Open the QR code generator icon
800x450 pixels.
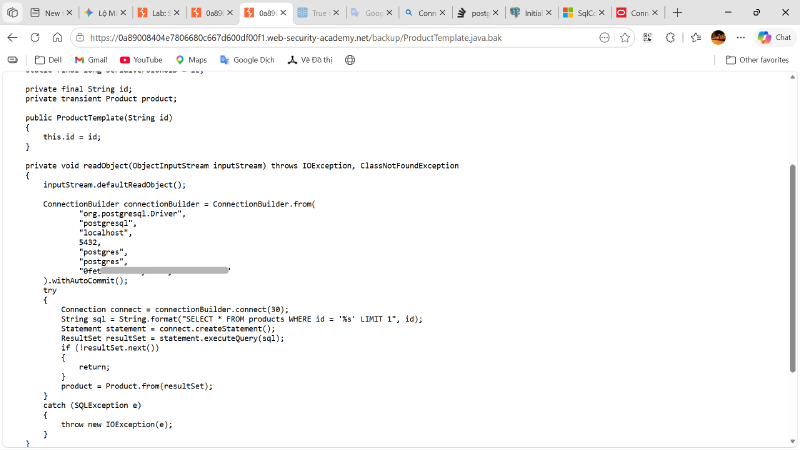[647, 37]
